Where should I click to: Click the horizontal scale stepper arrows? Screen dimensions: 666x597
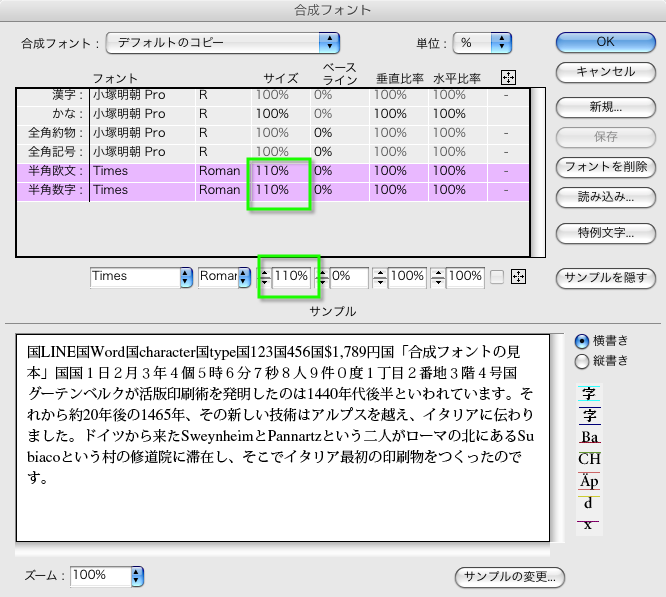pyautogui.click(x=438, y=277)
